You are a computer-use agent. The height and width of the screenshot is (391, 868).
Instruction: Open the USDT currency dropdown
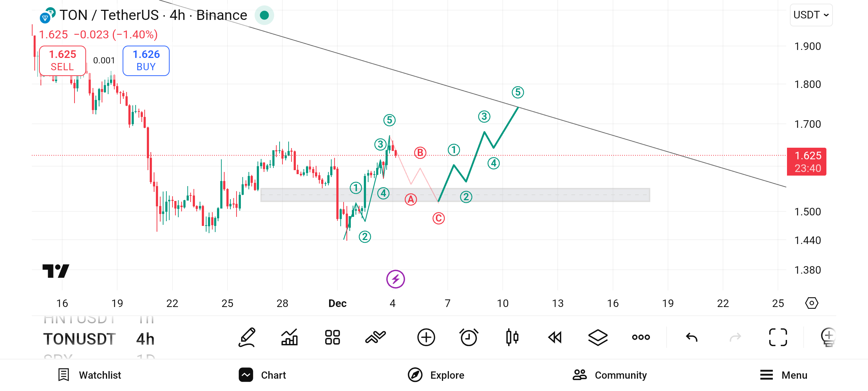coord(811,15)
